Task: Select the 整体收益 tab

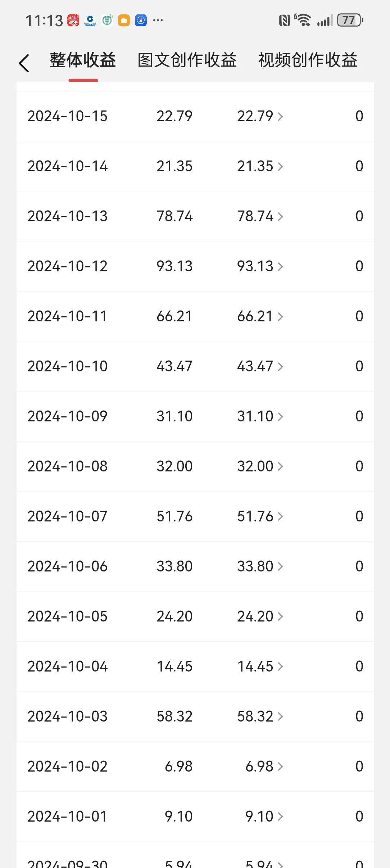Action: click(83, 60)
